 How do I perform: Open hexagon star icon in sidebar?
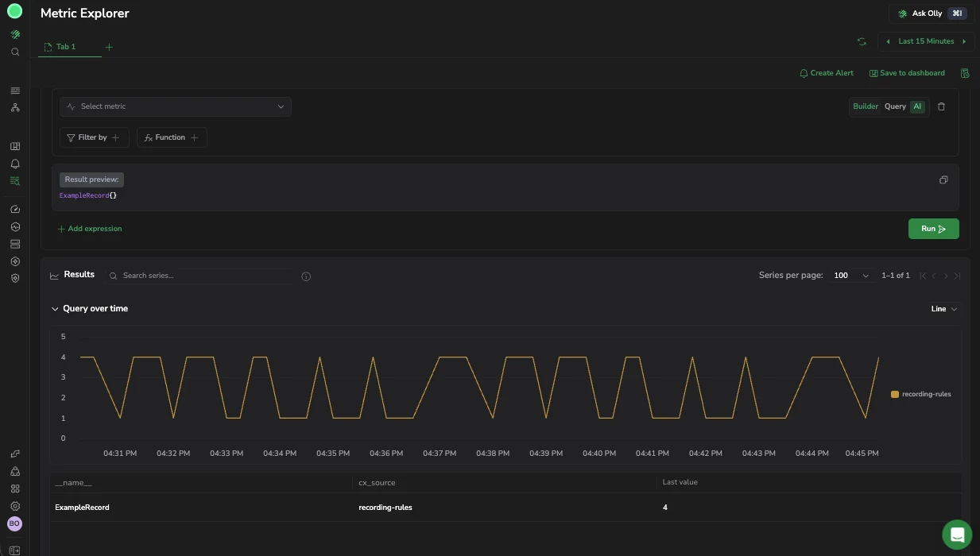[x=14, y=261]
